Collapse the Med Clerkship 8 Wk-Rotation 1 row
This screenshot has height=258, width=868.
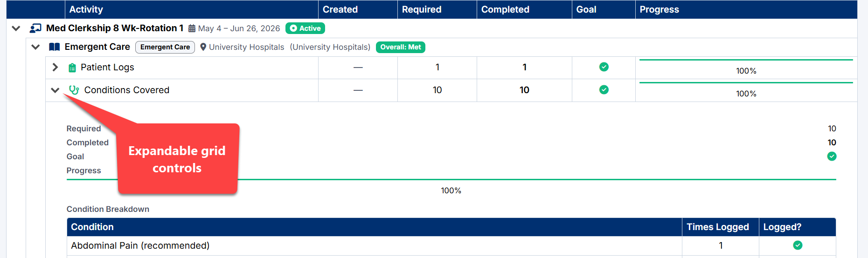tap(16, 28)
